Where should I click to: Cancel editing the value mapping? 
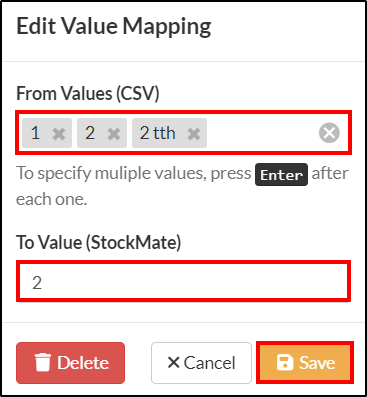(201, 363)
